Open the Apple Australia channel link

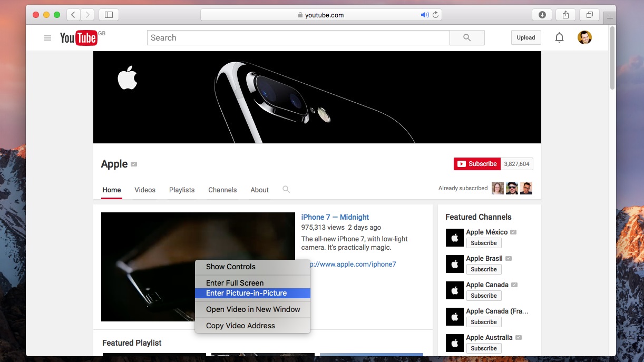coord(489,337)
